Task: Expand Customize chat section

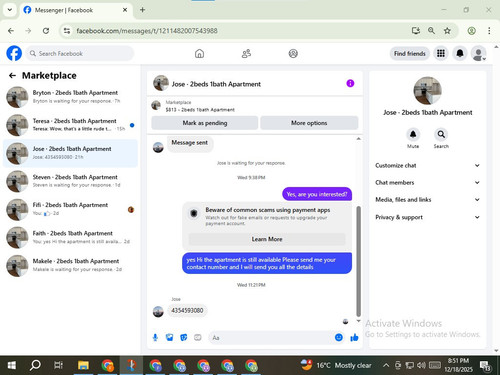Action: [x=427, y=165]
